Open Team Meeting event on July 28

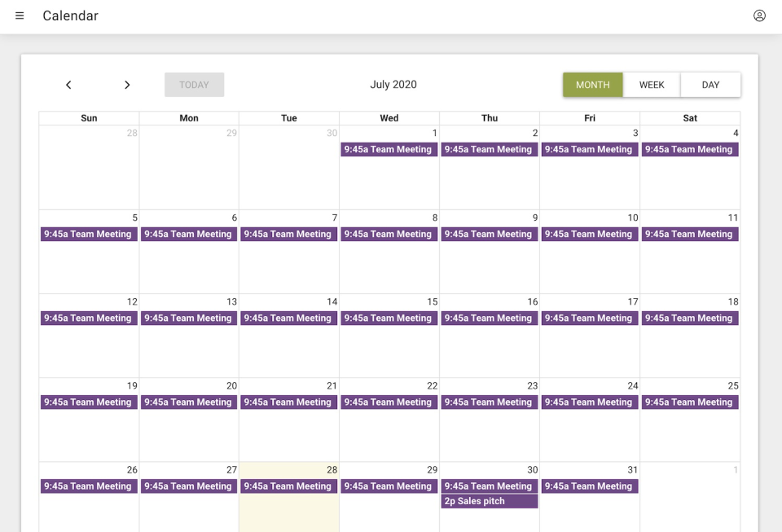[x=288, y=486]
